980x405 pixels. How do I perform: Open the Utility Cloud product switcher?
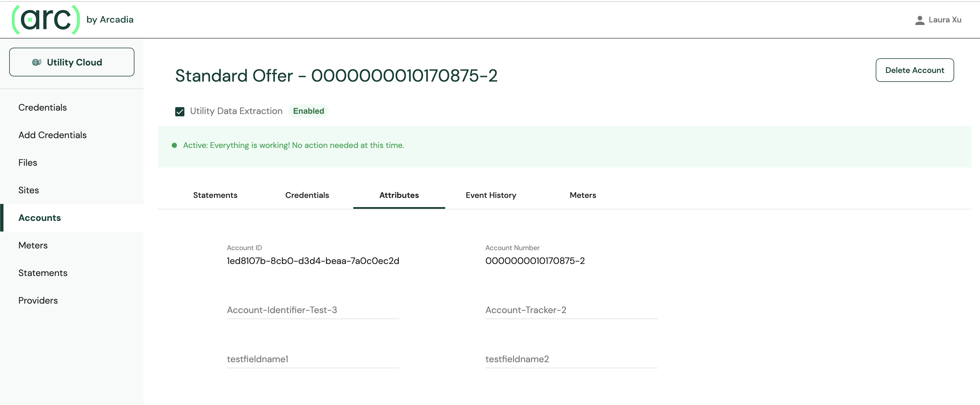click(x=72, y=62)
